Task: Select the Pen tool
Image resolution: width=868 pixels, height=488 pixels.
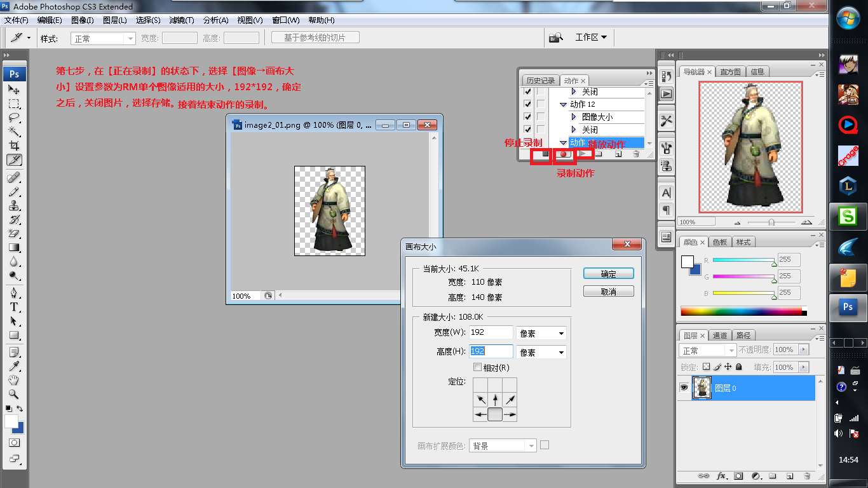Action: pos(14,292)
